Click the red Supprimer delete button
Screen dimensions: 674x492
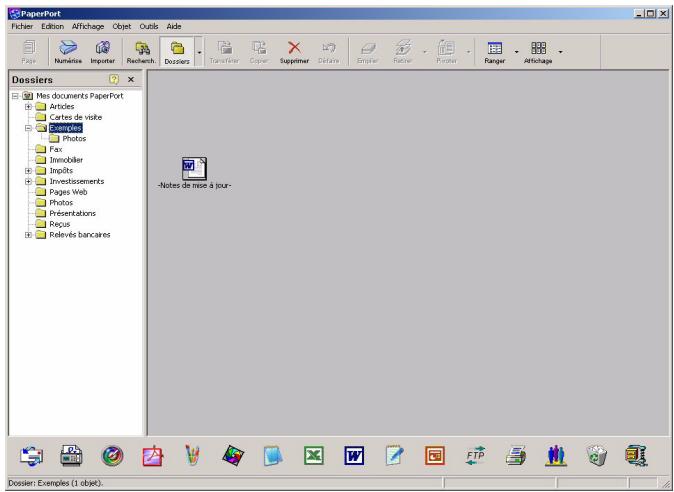point(294,52)
